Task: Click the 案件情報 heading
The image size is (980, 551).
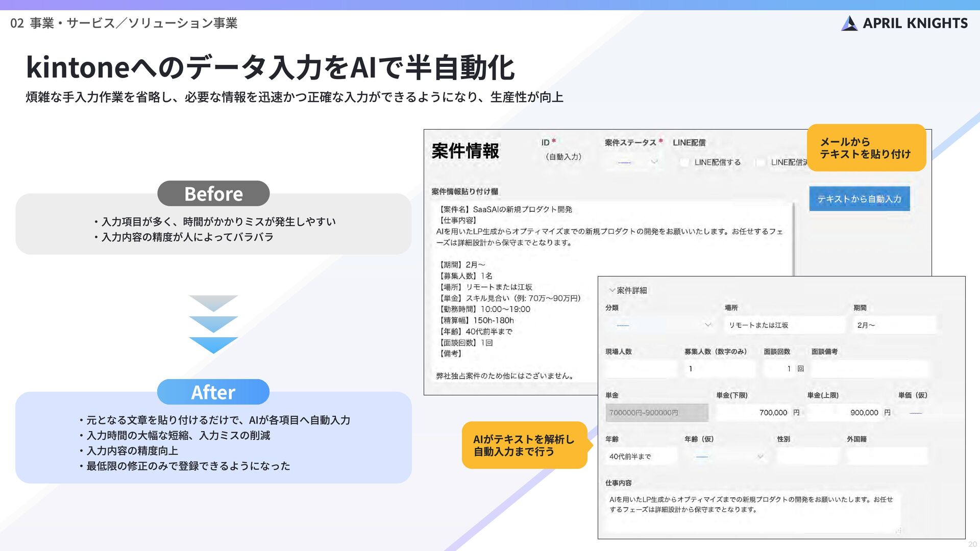Action: point(465,151)
